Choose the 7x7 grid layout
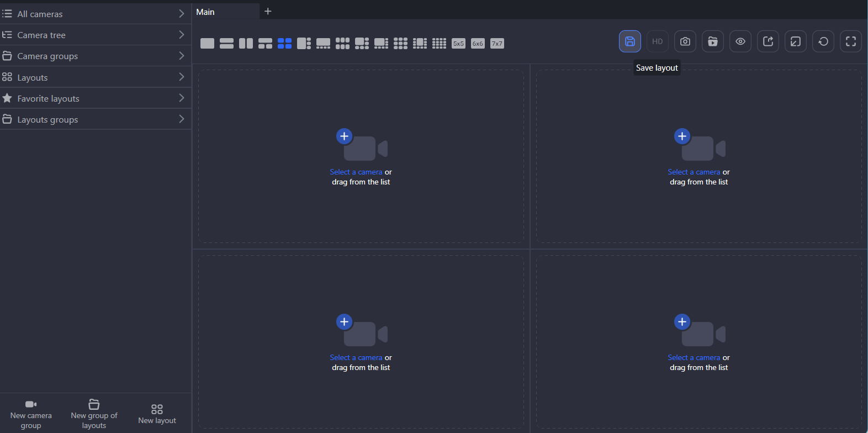Image resolution: width=868 pixels, height=433 pixels. 497,44
